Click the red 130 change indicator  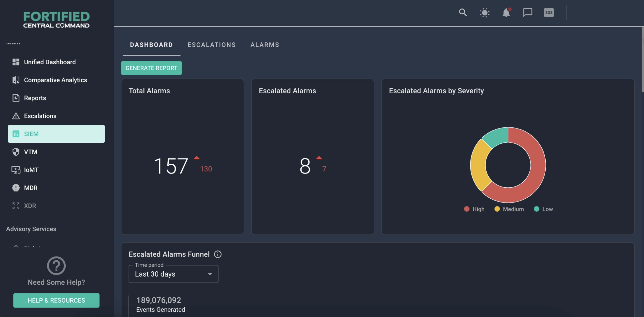pos(206,169)
